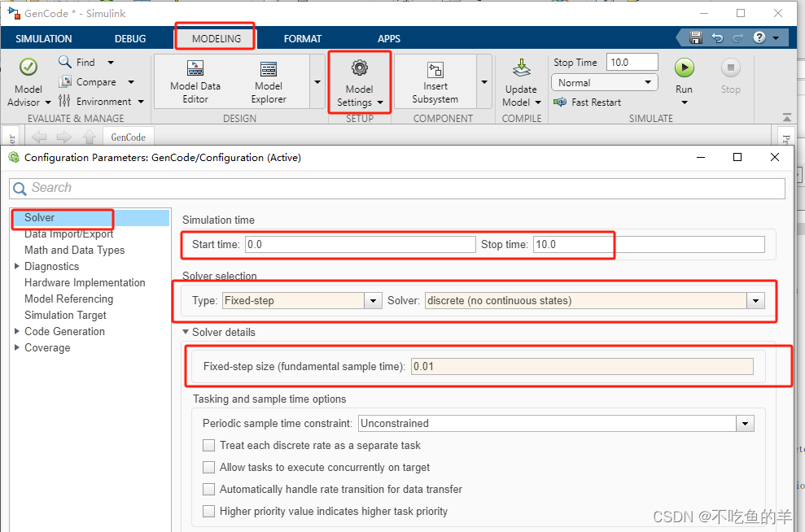
Task: Expand the Coverage tree node
Action: 17,347
